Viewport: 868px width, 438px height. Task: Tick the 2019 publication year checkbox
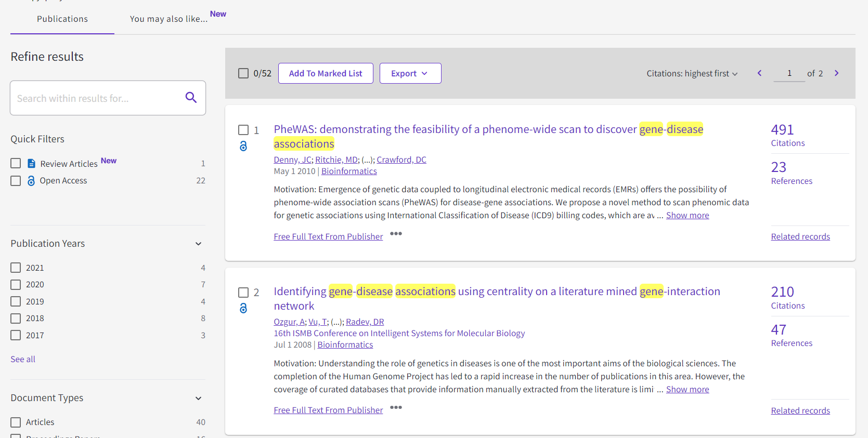16,301
